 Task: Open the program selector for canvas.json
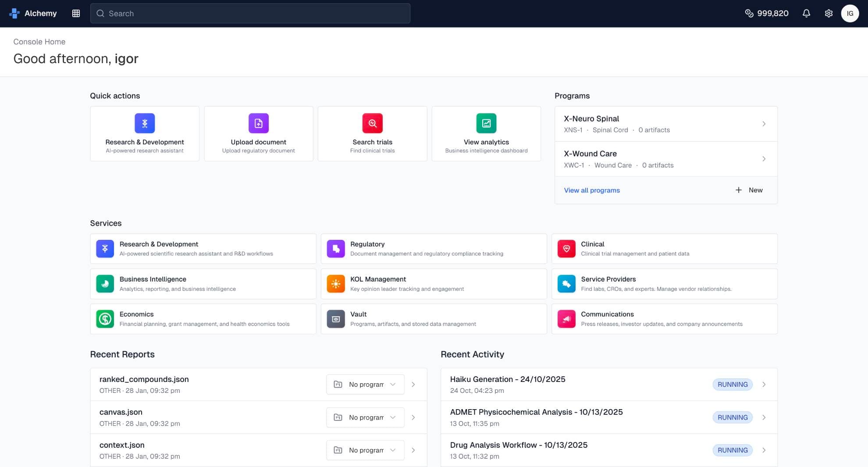(365, 417)
